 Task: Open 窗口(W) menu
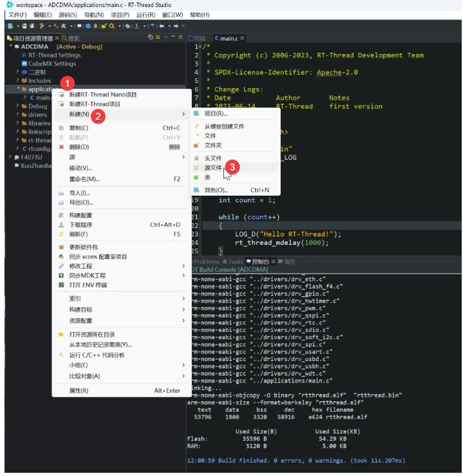pos(173,15)
